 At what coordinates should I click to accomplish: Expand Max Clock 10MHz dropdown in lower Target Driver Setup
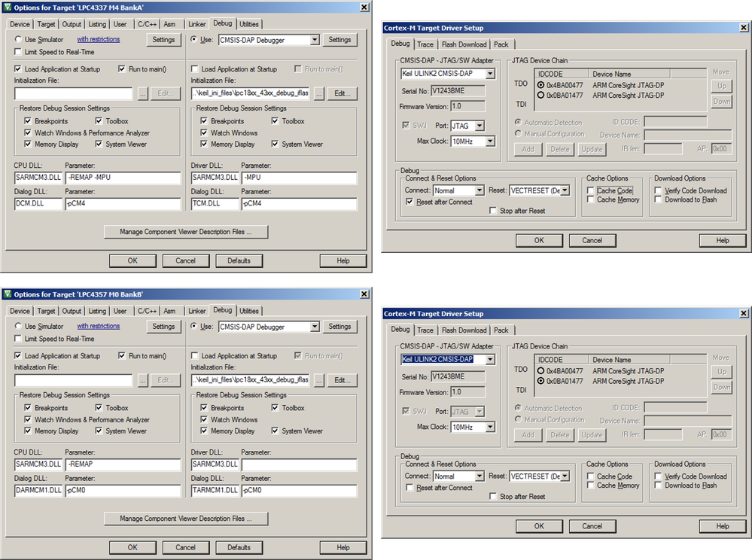click(x=490, y=427)
